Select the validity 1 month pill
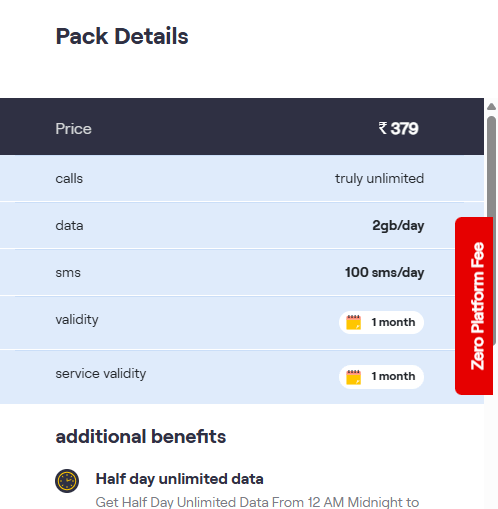This screenshot has width=498, height=509. 381,322
